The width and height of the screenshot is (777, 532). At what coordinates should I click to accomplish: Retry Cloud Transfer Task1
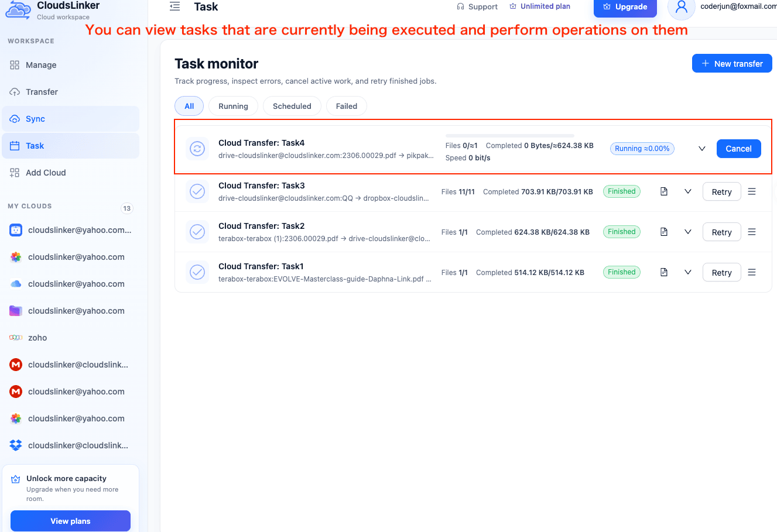coord(721,272)
